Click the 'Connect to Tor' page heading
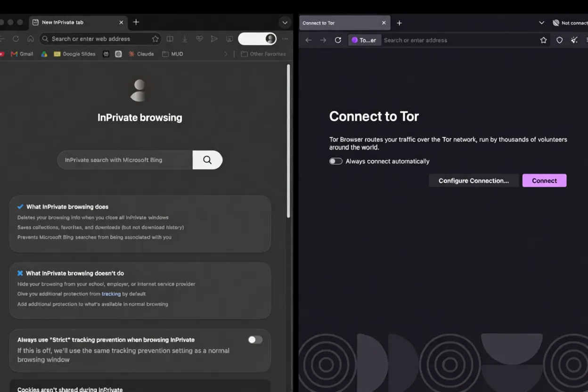Screen dimensions: 588x392 point(374,116)
